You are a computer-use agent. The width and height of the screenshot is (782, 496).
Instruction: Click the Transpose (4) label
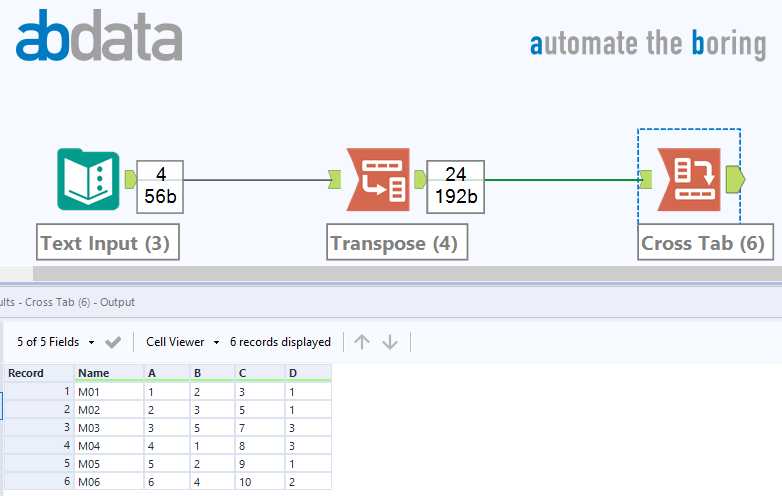click(397, 242)
